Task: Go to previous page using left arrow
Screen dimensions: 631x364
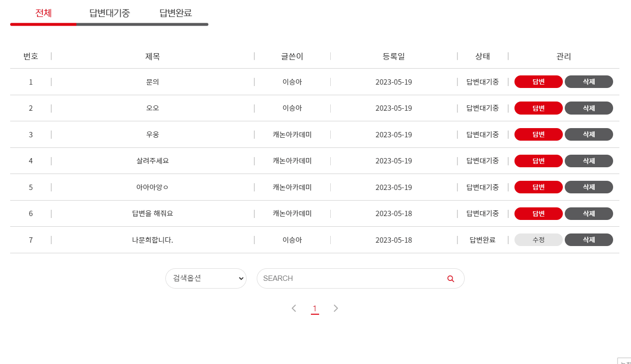Action: 294,308
